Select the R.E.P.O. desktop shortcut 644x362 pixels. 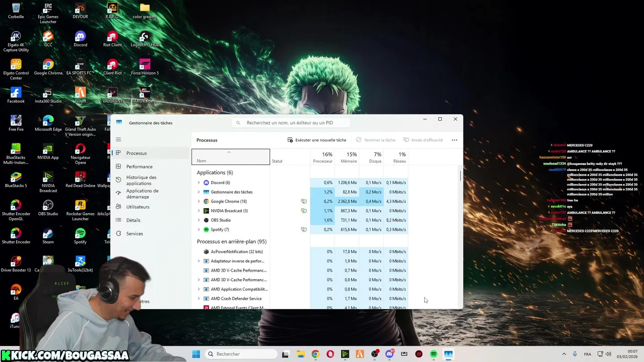[112, 11]
